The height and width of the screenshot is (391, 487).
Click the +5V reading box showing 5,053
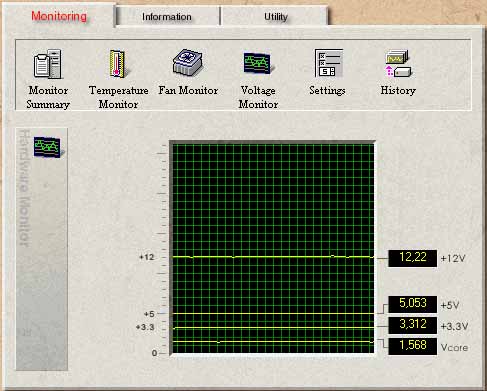(x=413, y=304)
